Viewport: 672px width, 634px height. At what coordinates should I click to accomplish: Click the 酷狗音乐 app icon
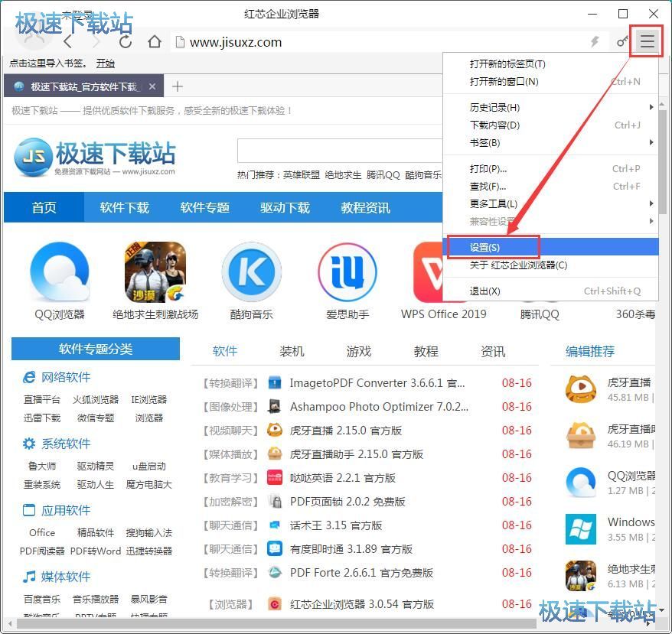252,271
